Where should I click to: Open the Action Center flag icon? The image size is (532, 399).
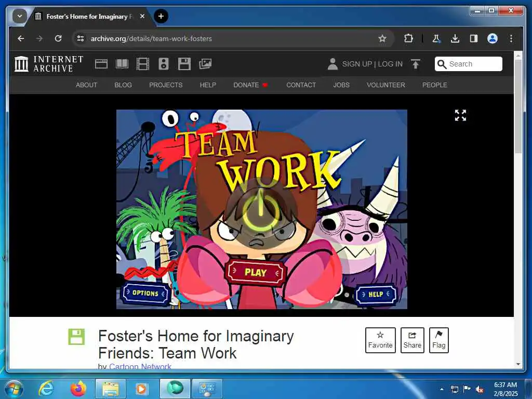click(x=467, y=389)
